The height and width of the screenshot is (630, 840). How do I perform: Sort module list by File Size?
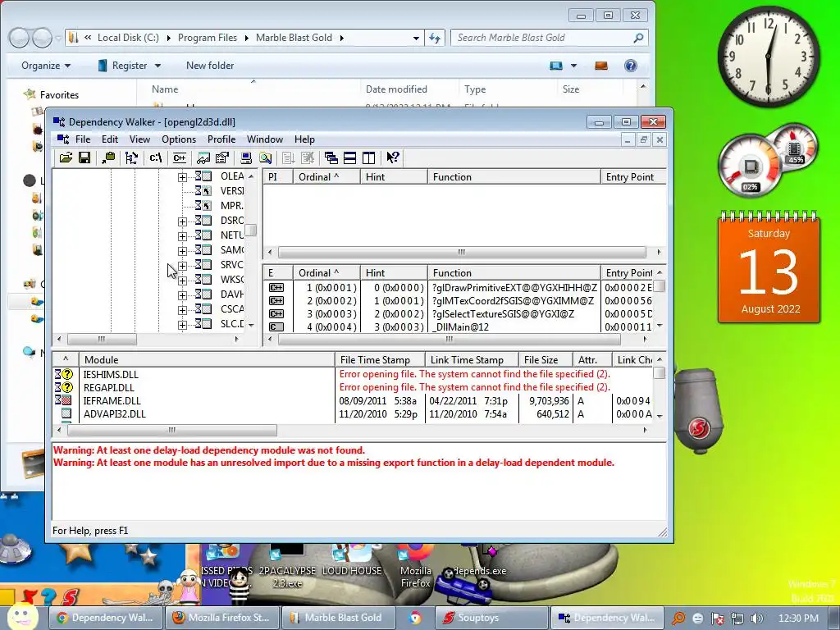point(545,360)
